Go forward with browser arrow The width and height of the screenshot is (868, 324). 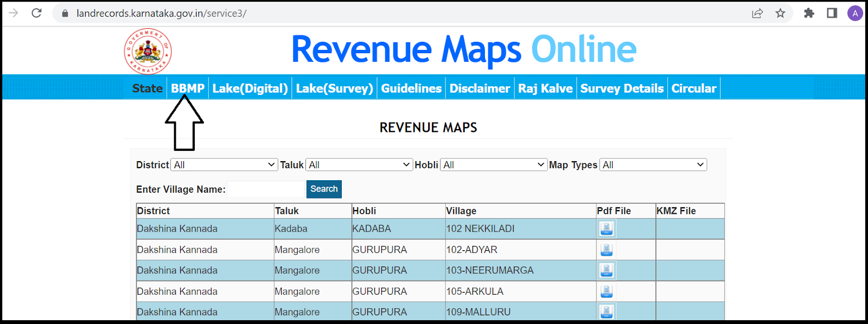click(14, 13)
